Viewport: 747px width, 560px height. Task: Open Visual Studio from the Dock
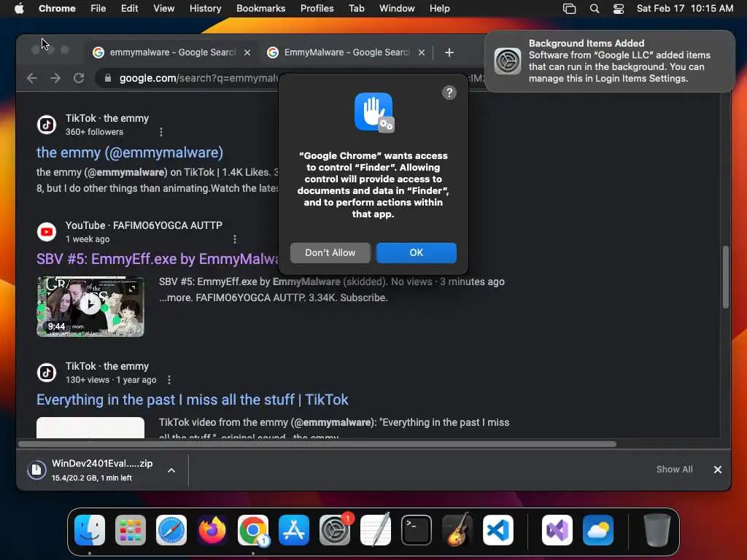pos(557,530)
